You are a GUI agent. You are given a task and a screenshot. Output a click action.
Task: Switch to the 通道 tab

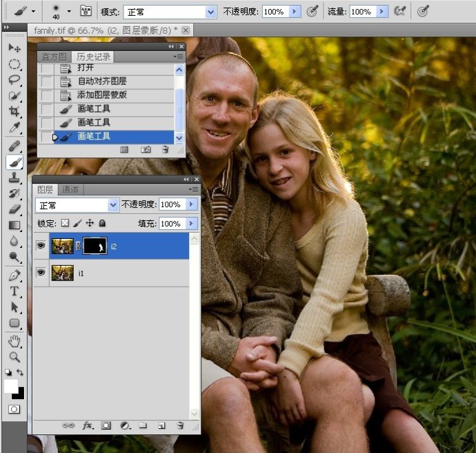(x=70, y=189)
